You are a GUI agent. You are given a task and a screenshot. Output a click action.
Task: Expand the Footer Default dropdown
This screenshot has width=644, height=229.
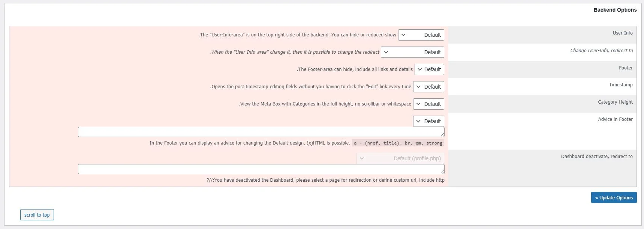[429, 69]
